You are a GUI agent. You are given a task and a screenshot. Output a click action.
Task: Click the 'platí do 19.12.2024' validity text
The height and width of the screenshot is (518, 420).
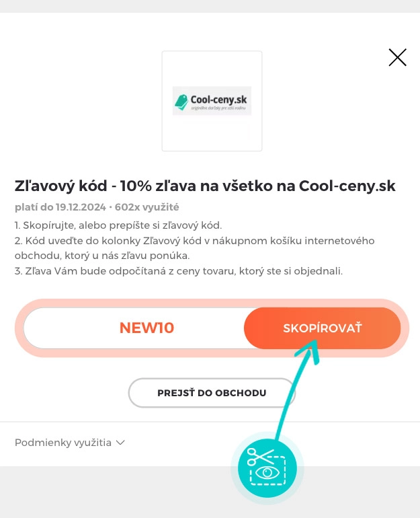[x=59, y=207]
